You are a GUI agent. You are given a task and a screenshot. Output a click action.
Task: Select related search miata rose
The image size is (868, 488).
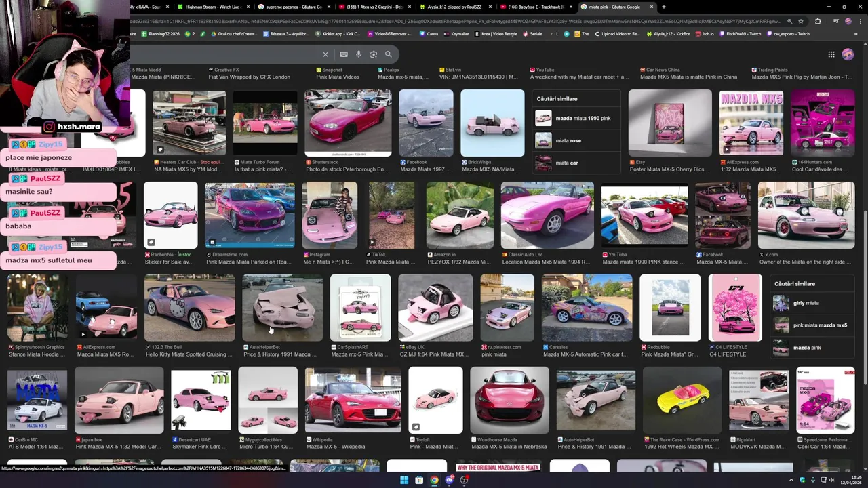(x=576, y=140)
